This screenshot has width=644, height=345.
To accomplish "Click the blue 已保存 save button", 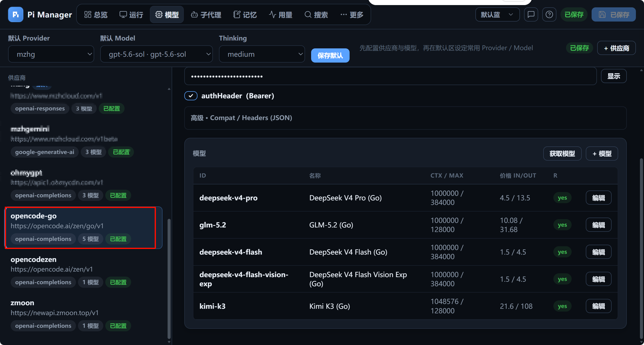I will pyautogui.click(x=614, y=15).
